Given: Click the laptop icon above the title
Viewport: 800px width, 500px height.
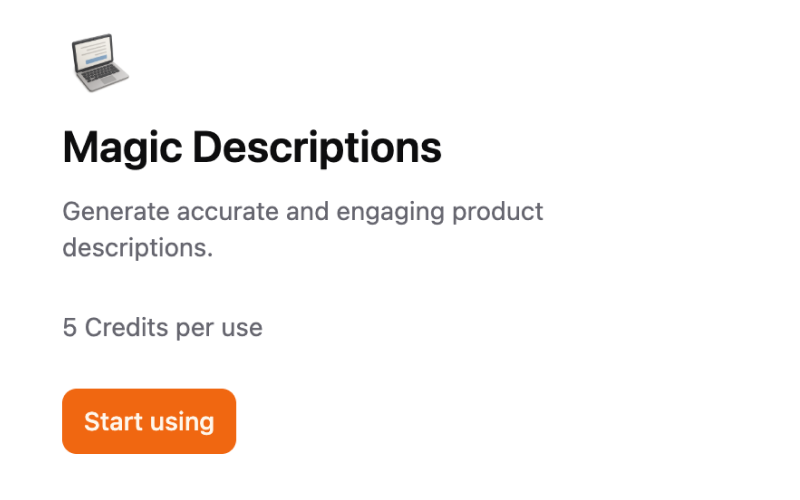Looking at the screenshot, I should 99,63.
